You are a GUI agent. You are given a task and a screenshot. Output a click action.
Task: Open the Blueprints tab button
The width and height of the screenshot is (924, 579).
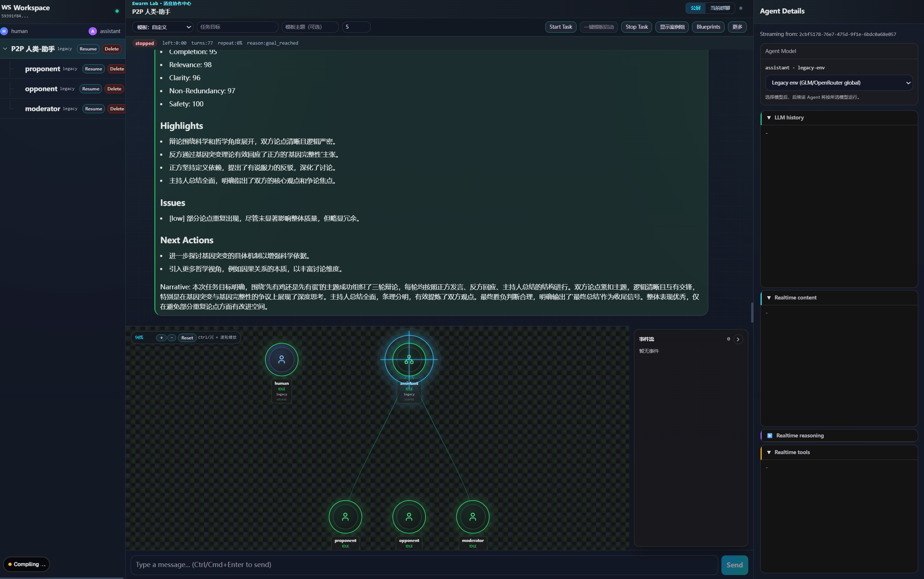tap(708, 27)
